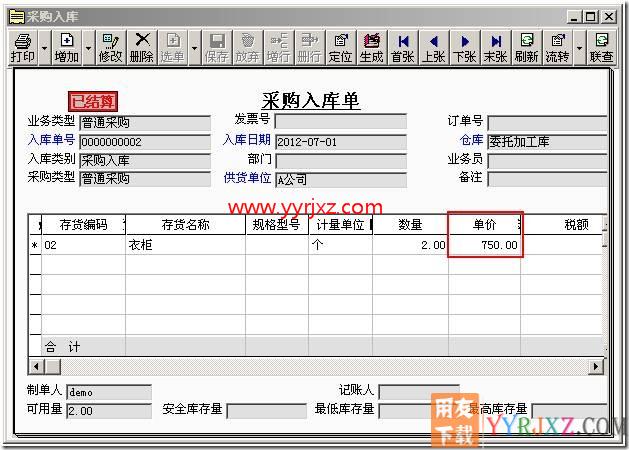Click the 存货名称 column header

tap(185, 225)
